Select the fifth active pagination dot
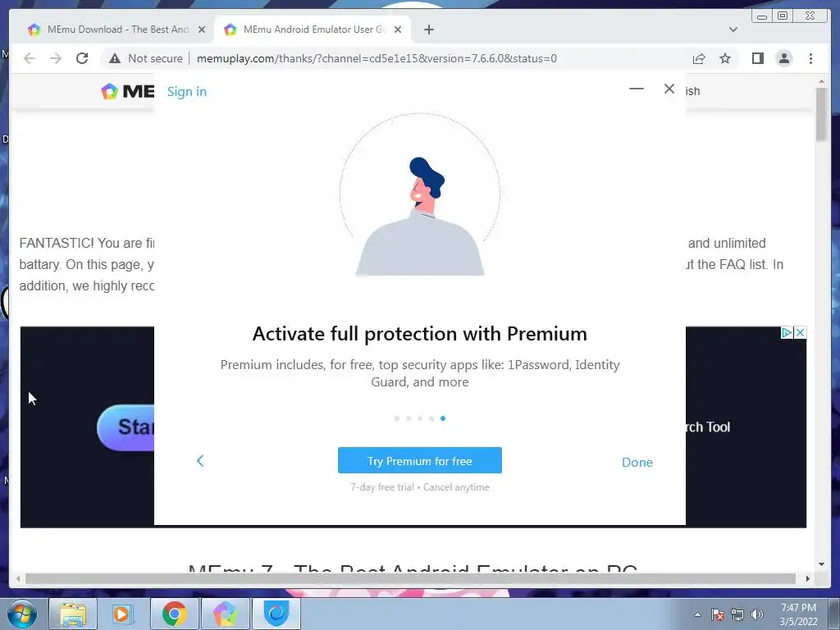The width and height of the screenshot is (840, 630). pos(443,418)
